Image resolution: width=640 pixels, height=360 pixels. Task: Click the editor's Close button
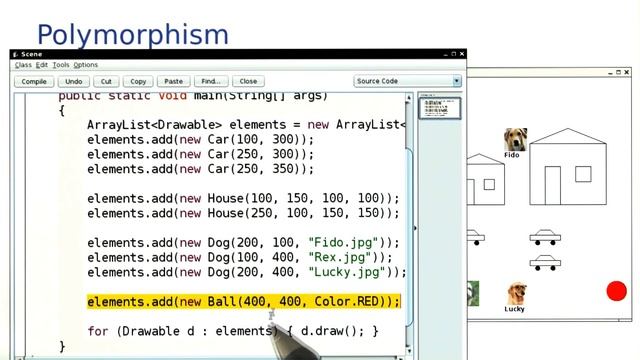click(x=248, y=81)
